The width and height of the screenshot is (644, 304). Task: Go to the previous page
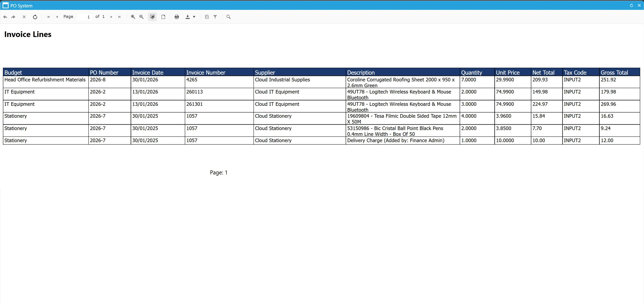(x=57, y=17)
